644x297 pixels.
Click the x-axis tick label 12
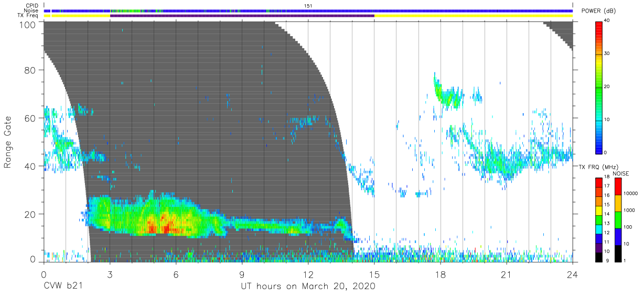point(308,274)
